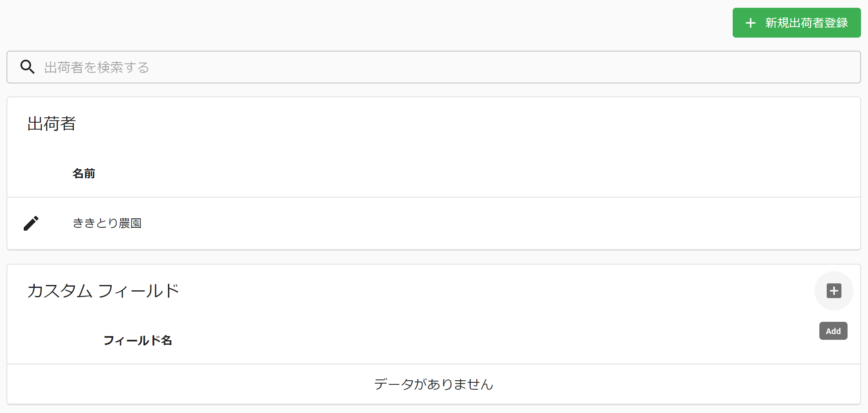Click the 新規出荷者登録 button
The height and width of the screenshot is (413, 868).
(796, 23)
